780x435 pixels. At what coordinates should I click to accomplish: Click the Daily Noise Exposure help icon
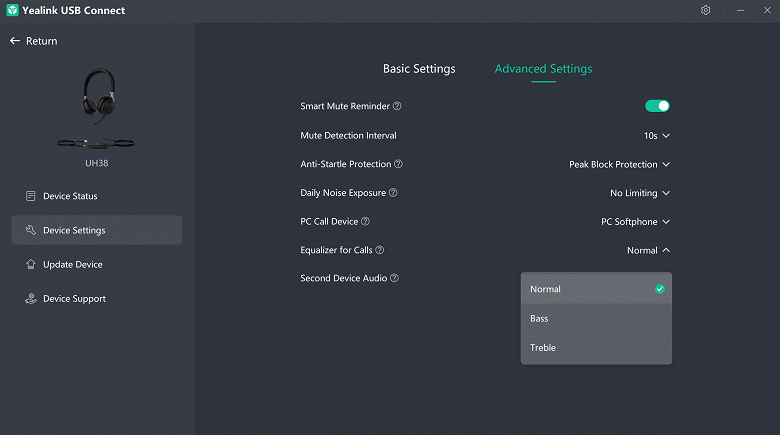(393, 193)
